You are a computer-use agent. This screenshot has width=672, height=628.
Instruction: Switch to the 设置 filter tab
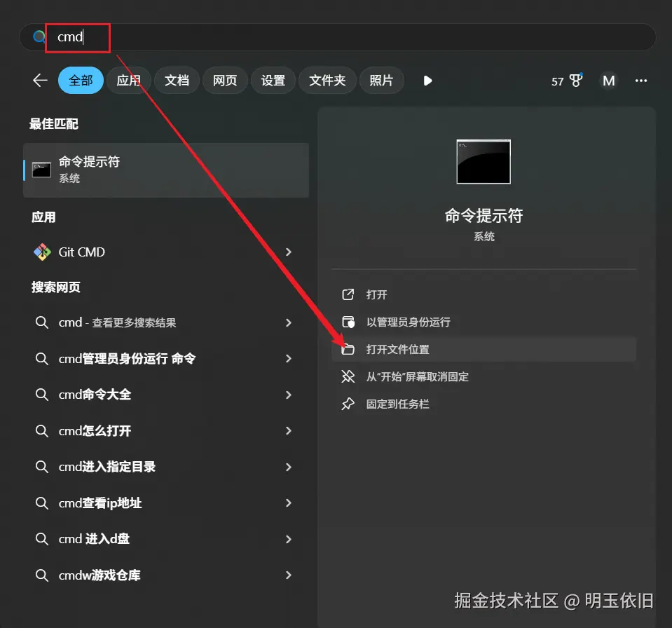pos(273,80)
